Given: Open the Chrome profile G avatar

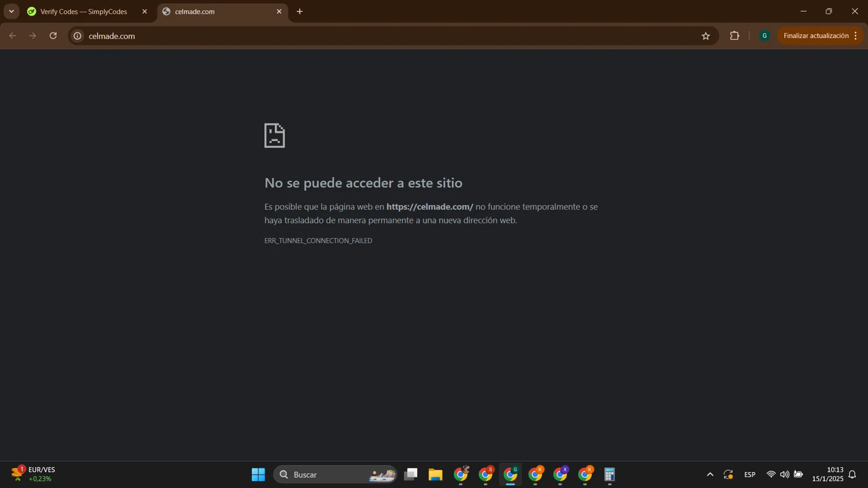Looking at the screenshot, I should (x=764, y=36).
